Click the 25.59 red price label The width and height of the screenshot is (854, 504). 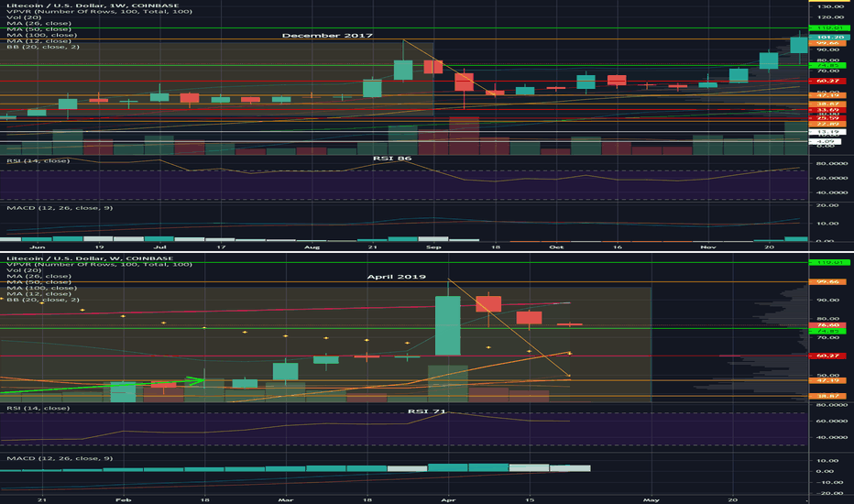point(827,118)
